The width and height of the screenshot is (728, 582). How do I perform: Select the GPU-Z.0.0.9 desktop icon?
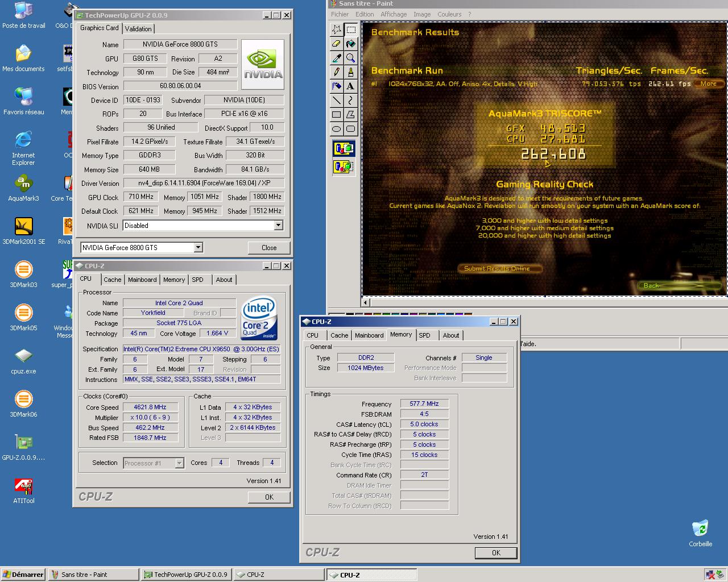(23, 448)
